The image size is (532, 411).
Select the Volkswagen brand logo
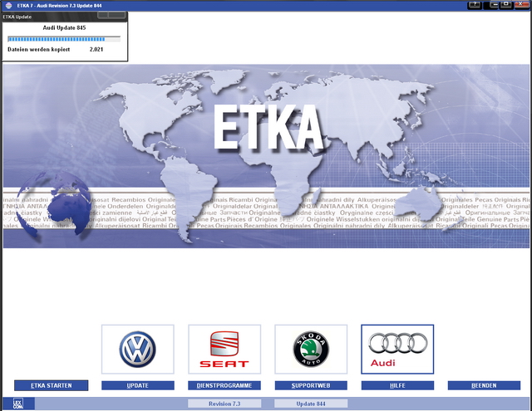[x=137, y=350]
